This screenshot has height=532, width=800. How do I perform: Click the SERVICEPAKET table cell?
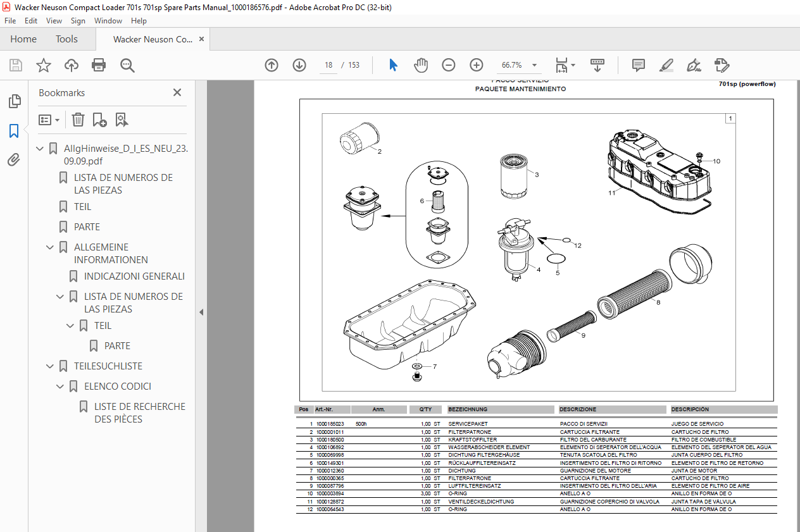(x=468, y=424)
